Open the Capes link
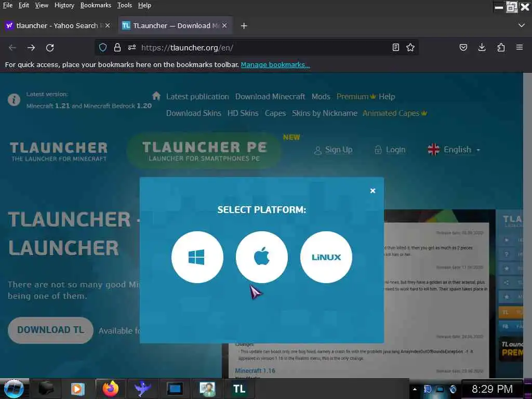Screen dimensions: 532x399 275,113
